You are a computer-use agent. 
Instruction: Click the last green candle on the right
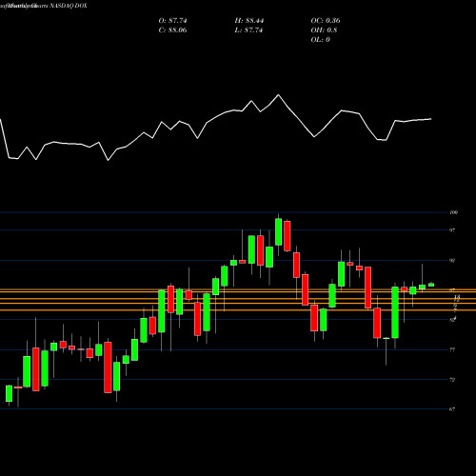pos(431,285)
